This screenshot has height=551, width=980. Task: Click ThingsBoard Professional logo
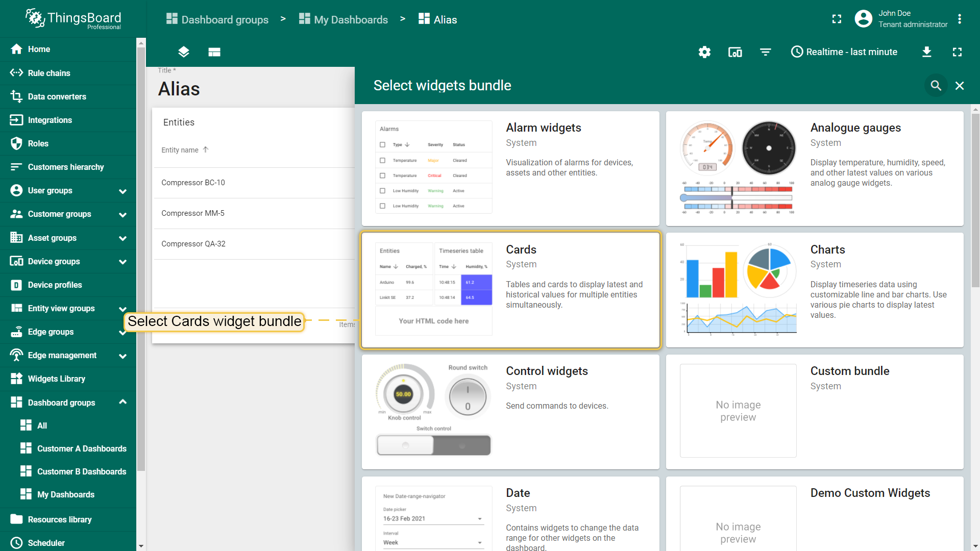click(x=73, y=19)
